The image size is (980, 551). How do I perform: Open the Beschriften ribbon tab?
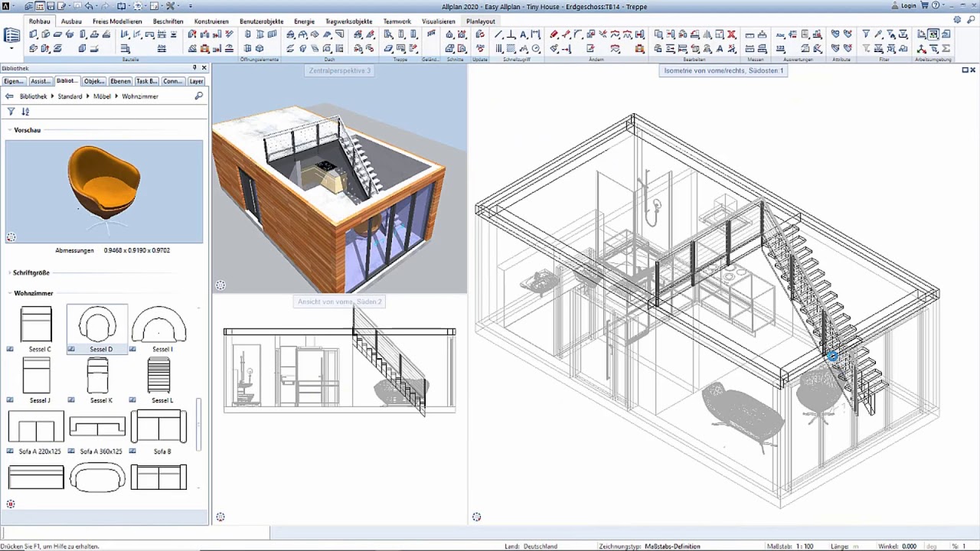click(168, 21)
